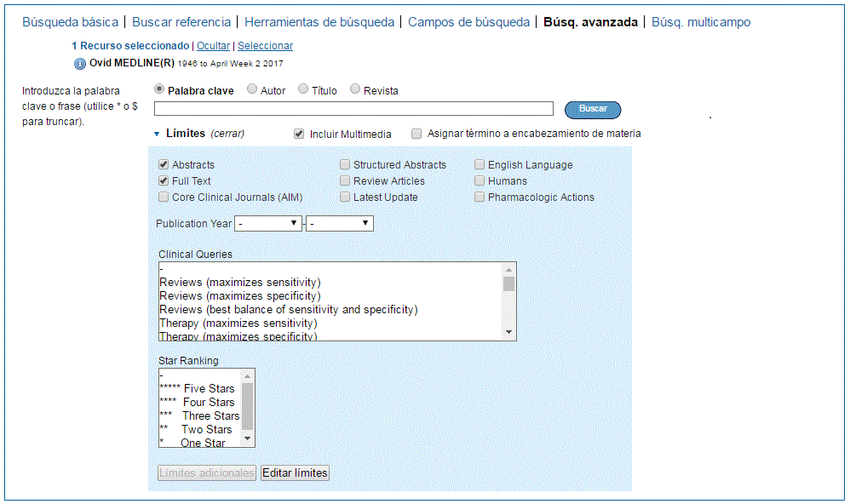Choose Reviews (maximizes specificity) query
The image size is (850, 504).
pos(239,296)
